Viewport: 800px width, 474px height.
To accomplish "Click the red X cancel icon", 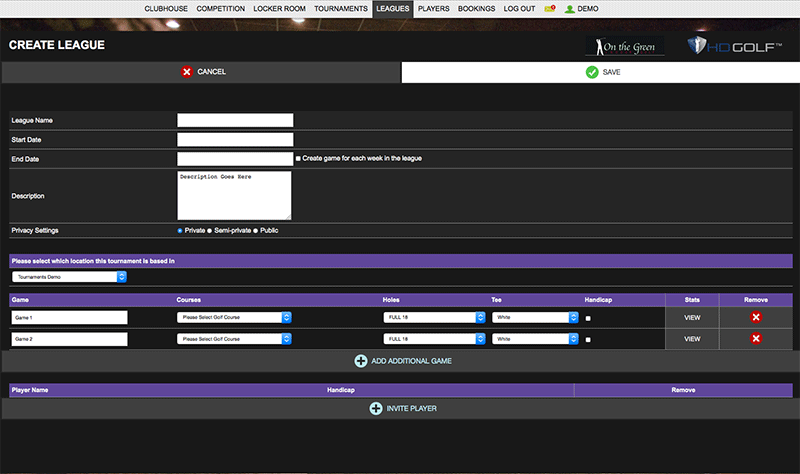I will 187,72.
